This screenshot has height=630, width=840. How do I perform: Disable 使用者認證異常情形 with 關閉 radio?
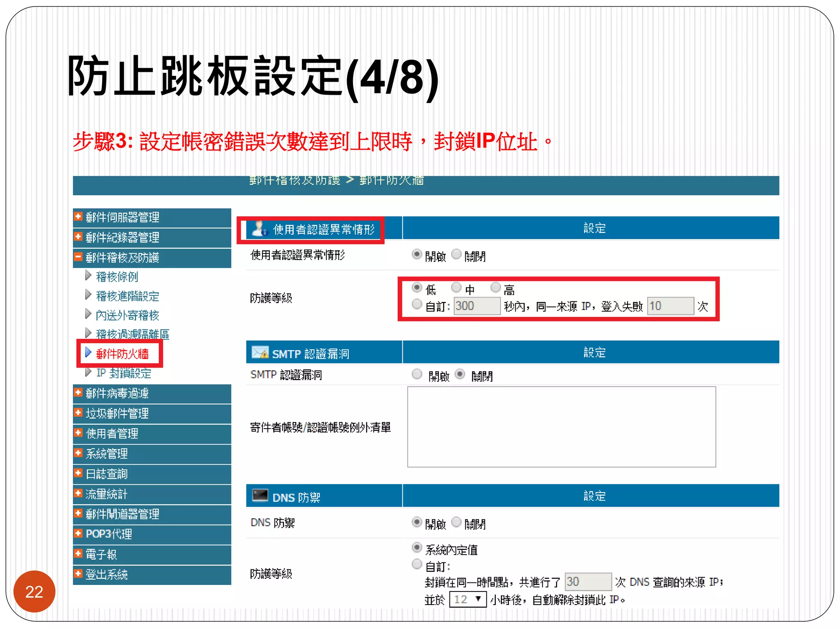tap(456, 254)
